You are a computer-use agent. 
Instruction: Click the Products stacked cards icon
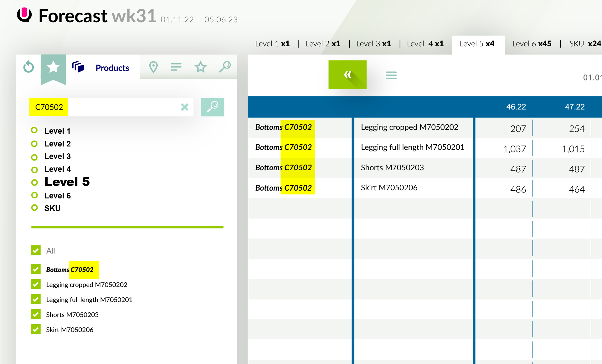[x=78, y=67]
